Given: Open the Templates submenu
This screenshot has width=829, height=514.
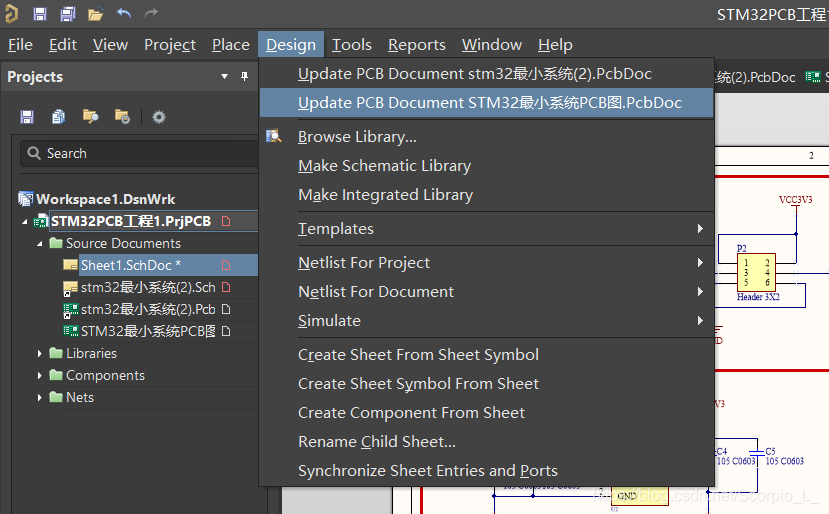Looking at the screenshot, I should coord(336,229).
